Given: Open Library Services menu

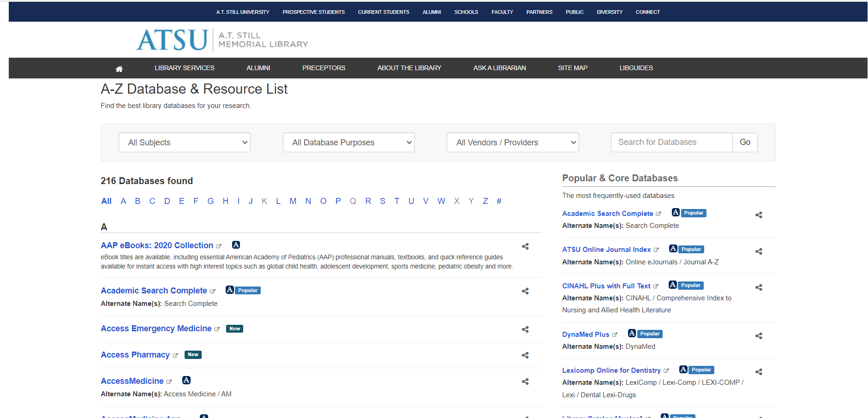Looking at the screenshot, I should coord(185,68).
